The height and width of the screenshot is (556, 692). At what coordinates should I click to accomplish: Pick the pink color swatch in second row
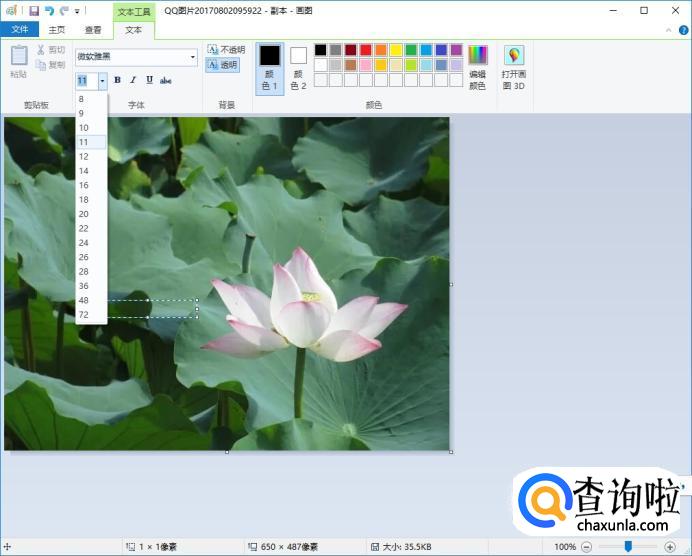coord(365,65)
